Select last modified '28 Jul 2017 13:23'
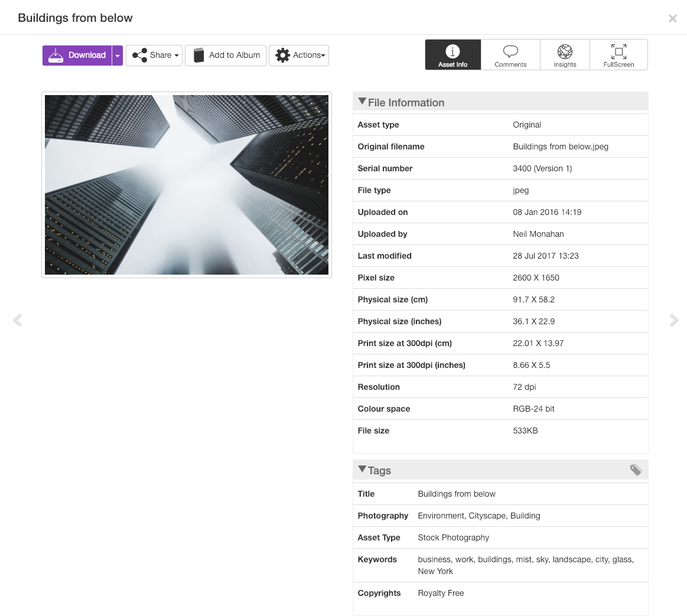 [546, 256]
